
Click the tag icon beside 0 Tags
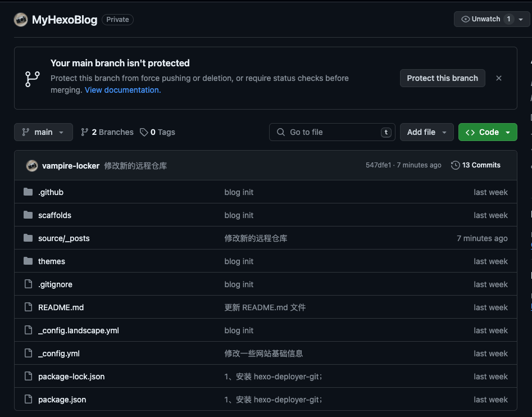pos(144,132)
